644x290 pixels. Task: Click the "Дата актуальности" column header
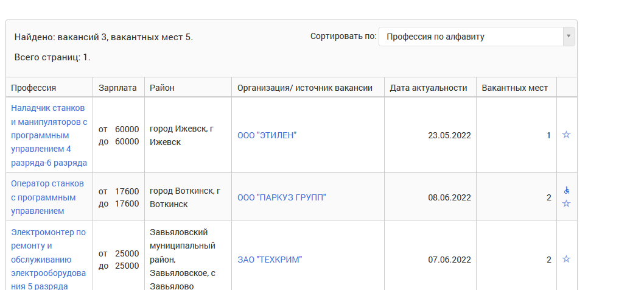pyautogui.click(x=429, y=88)
